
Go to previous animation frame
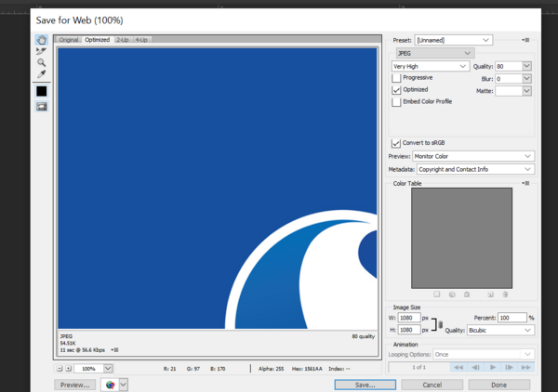pyautogui.click(x=475, y=367)
